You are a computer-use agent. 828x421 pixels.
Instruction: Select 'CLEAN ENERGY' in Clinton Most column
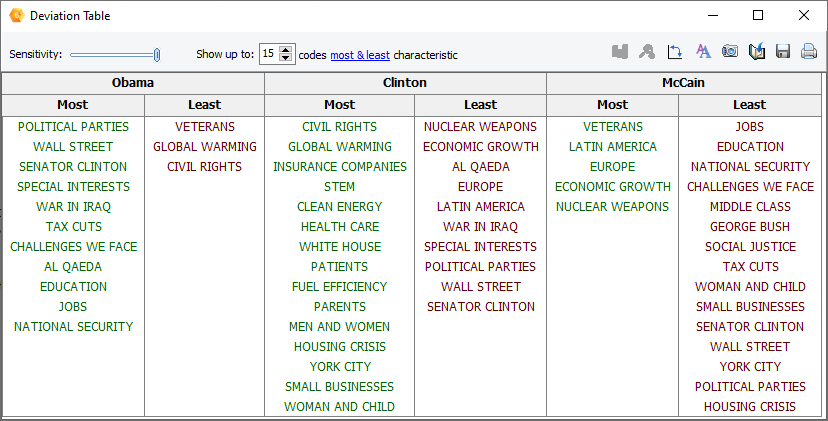click(340, 207)
